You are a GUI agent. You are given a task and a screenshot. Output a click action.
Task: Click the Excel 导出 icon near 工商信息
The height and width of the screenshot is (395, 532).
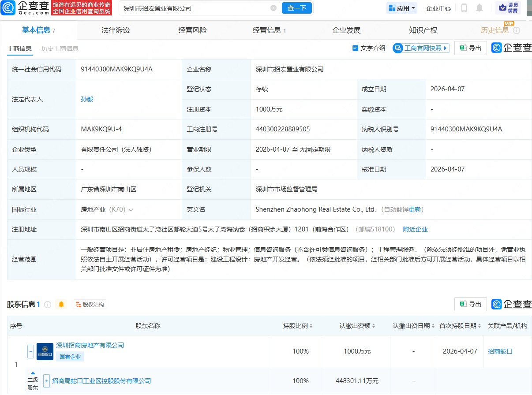pos(463,48)
